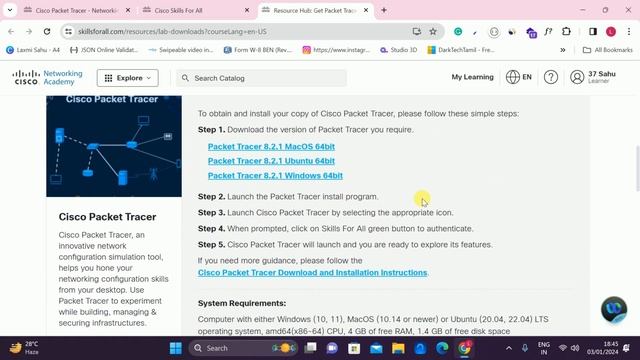Click the globe language icon
The width and height of the screenshot is (640, 360).
pyautogui.click(x=512, y=77)
